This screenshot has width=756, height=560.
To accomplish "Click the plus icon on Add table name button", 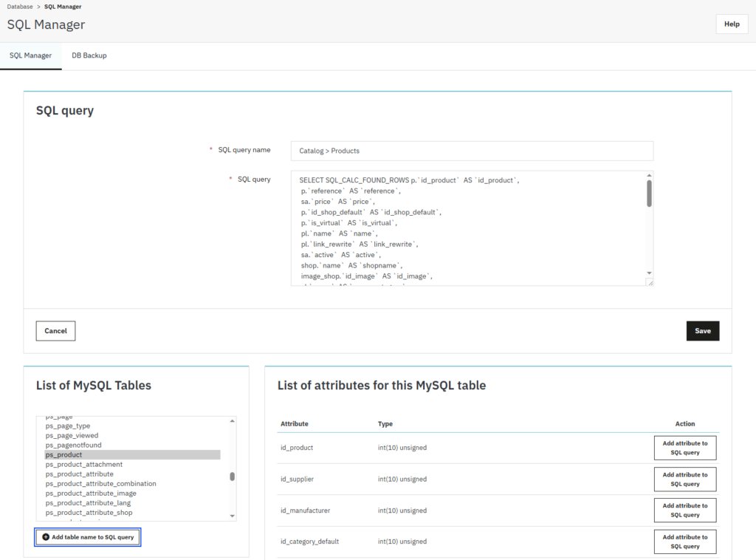I will pyautogui.click(x=46, y=537).
